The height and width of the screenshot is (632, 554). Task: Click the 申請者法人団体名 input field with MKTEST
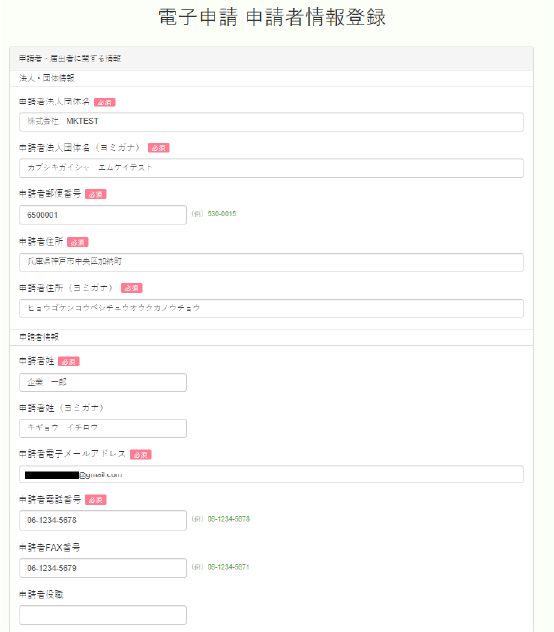coord(271,122)
